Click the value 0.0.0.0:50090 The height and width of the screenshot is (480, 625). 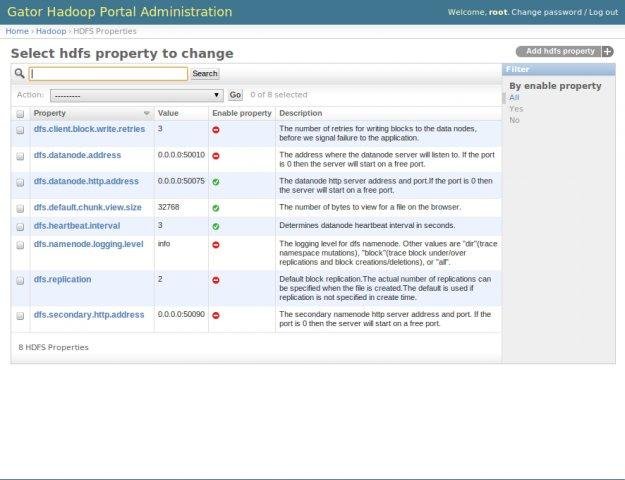pos(181,314)
